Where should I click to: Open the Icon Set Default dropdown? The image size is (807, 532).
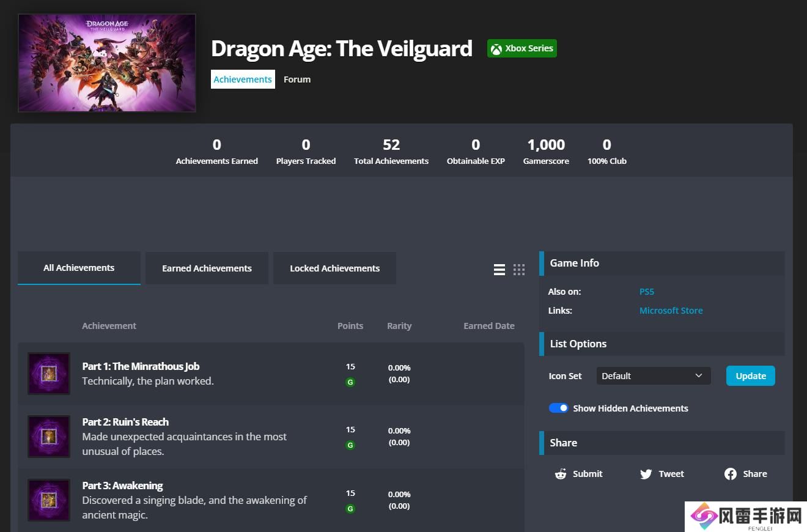(654, 375)
